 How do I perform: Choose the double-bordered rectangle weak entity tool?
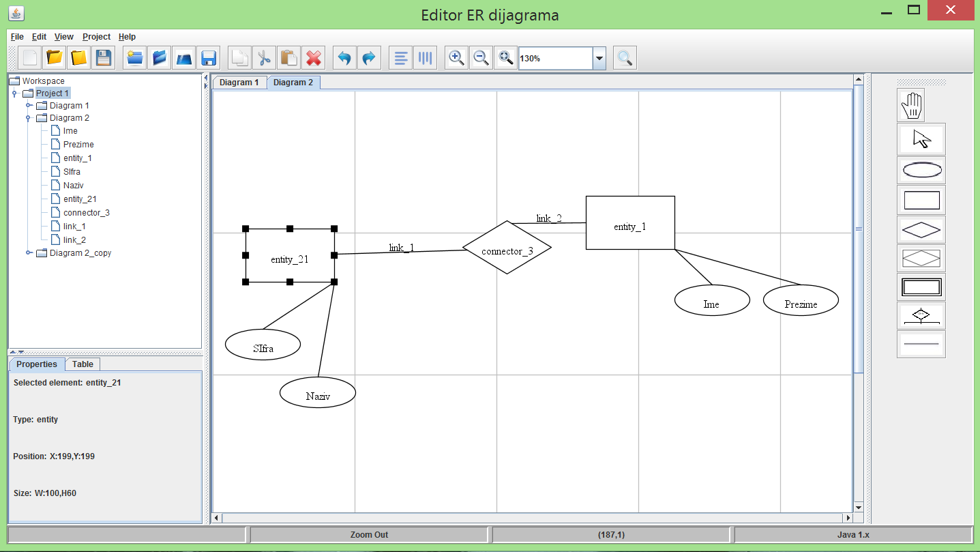(x=921, y=287)
